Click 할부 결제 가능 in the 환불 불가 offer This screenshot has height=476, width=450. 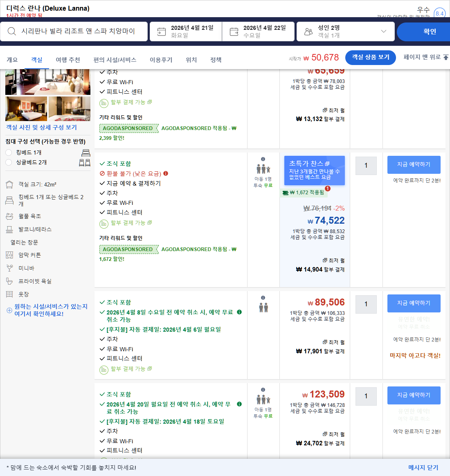pos(131,223)
